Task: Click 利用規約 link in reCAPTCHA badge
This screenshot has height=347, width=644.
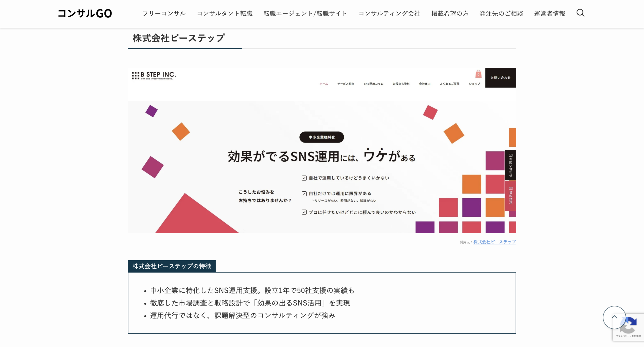Action: point(636,336)
